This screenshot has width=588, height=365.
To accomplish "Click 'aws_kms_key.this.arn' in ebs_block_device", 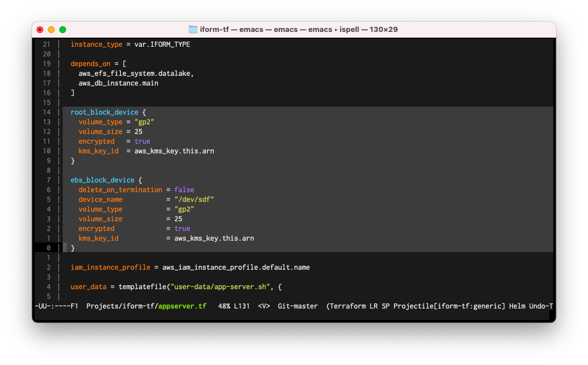I will pyautogui.click(x=214, y=238).
